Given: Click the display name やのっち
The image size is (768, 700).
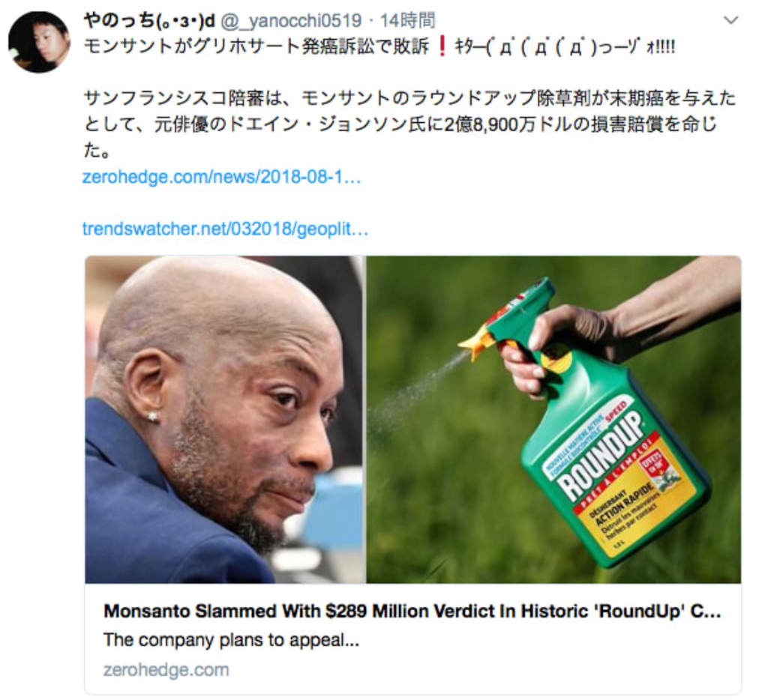Looking at the screenshot, I should pyautogui.click(x=149, y=20).
